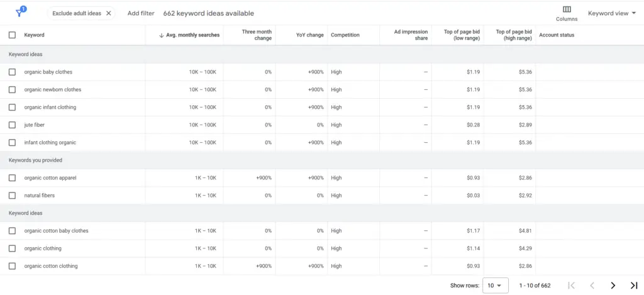Sort by YoY change column
Viewport: 644px width, 295px height.
click(310, 35)
